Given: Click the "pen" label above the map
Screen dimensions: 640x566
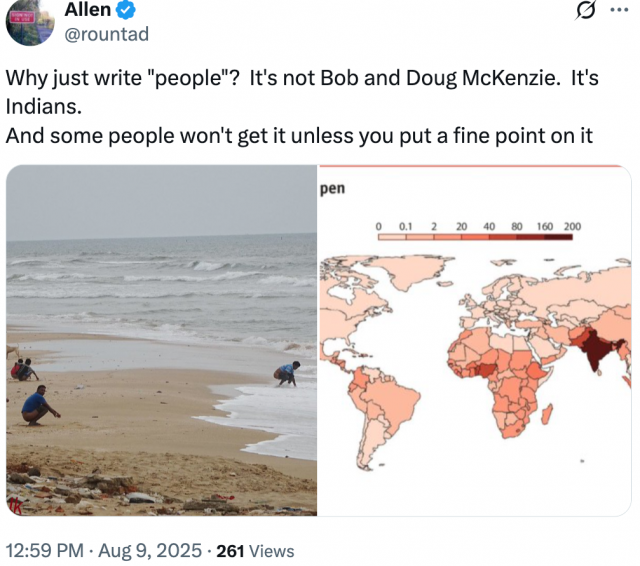Looking at the screenshot, I should [332, 188].
